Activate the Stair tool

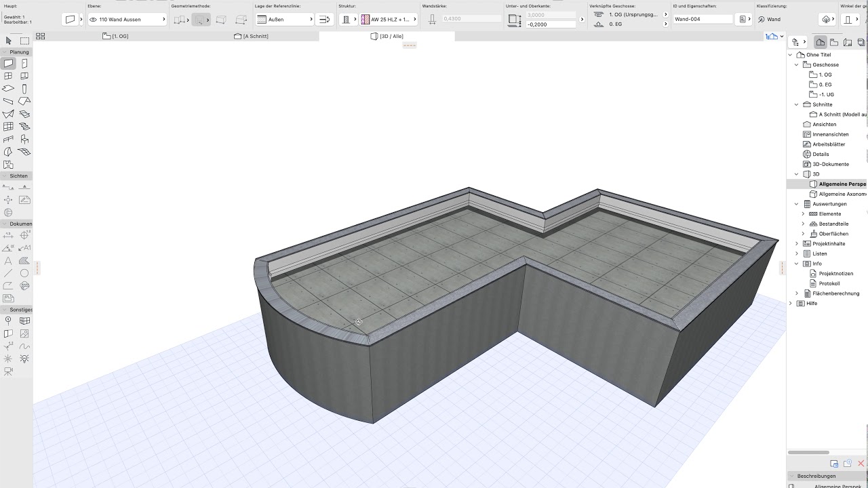coord(24,126)
